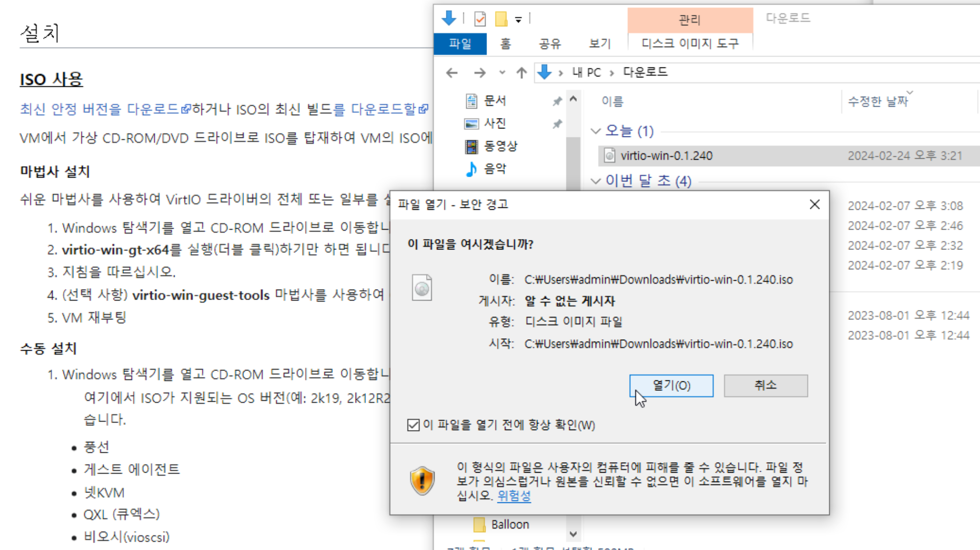Image resolution: width=980 pixels, height=550 pixels.
Task: Click the new folder icon in quick toolbar
Action: (x=501, y=19)
